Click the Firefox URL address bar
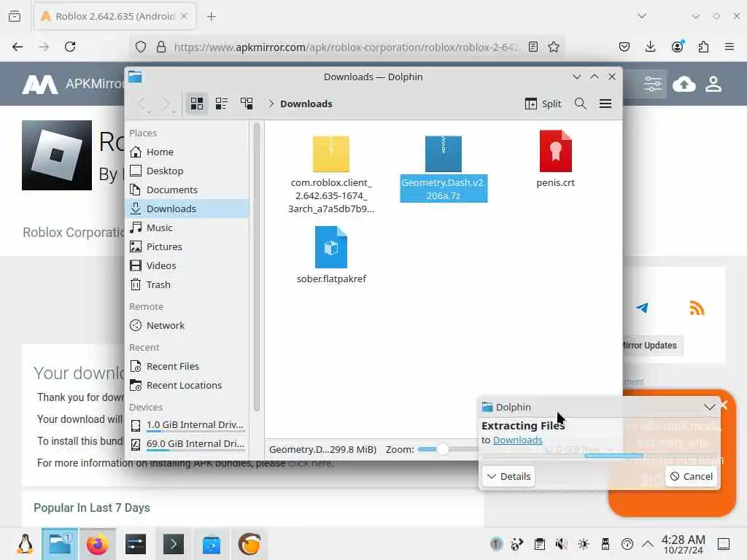The image size is (747, 560). click(x=345, y=47)
